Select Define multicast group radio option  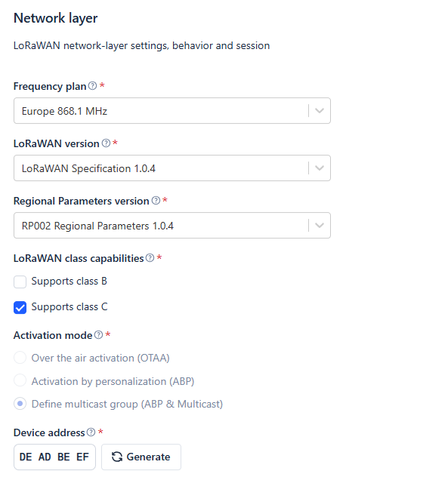click(20, 404)
